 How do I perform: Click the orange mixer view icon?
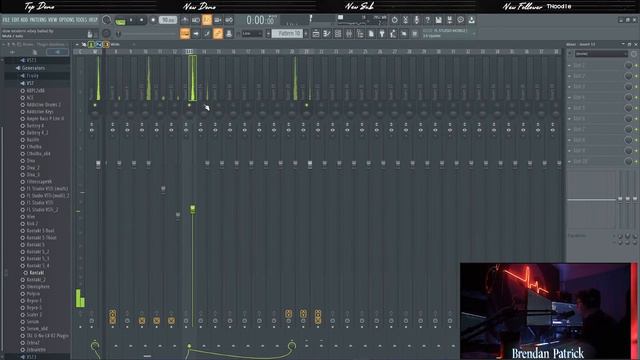(106, 44)
